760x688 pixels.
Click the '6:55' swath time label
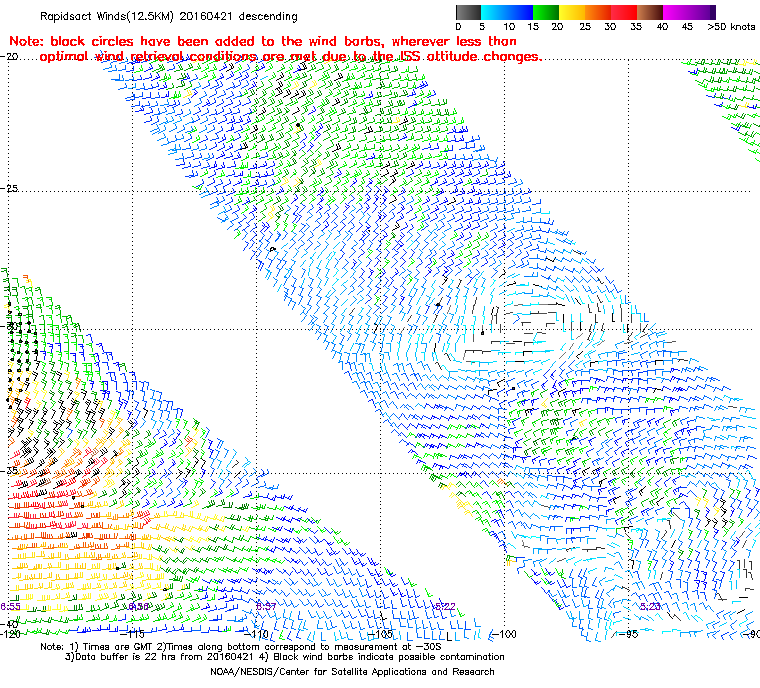click(x=11, y=607)
